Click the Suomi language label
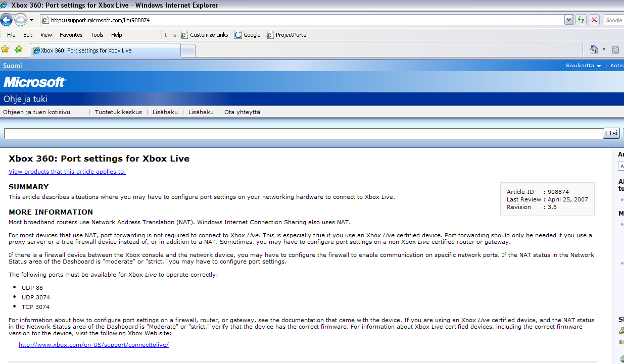 [13, 66]
